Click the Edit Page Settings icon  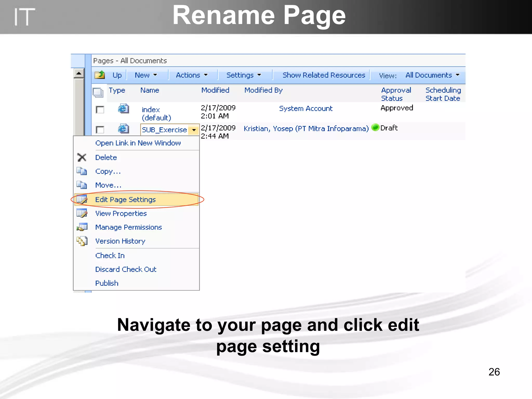82,199
